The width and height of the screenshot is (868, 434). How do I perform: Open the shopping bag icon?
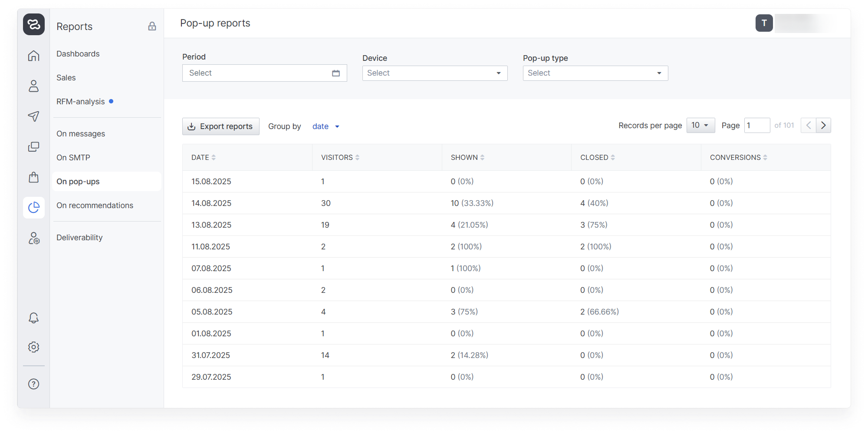(33, 177)
